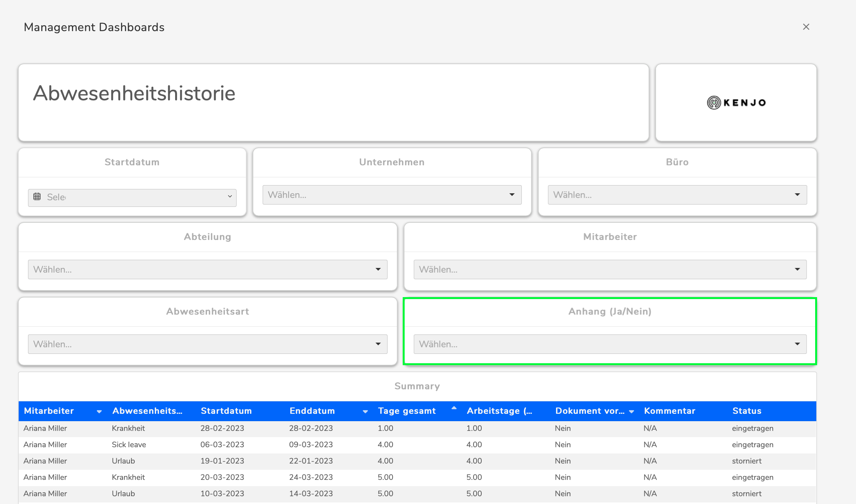
Task: Open the Abwesenheitsart dropdown
Action: [207, 344]
